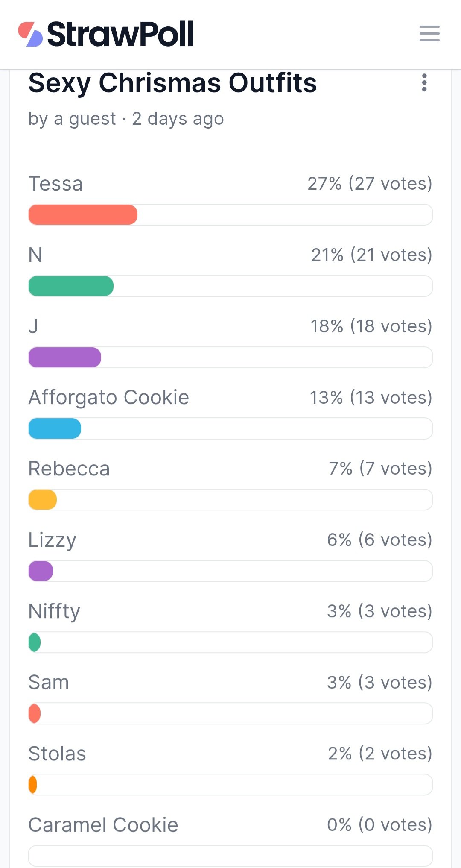Click Sam's red result bar
461x868 pixels.
(35, 713)
